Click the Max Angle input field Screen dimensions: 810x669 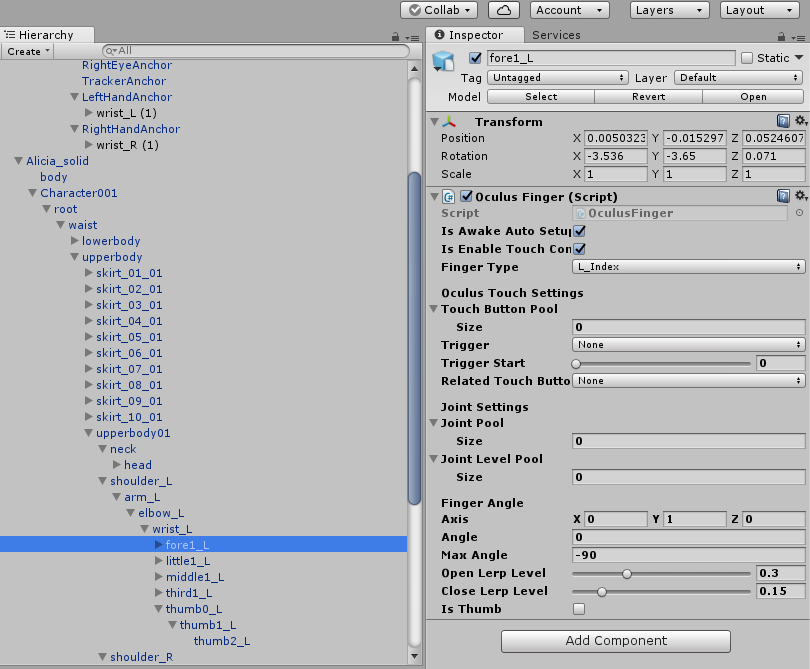pyautogui.click(x=689, y=555)
